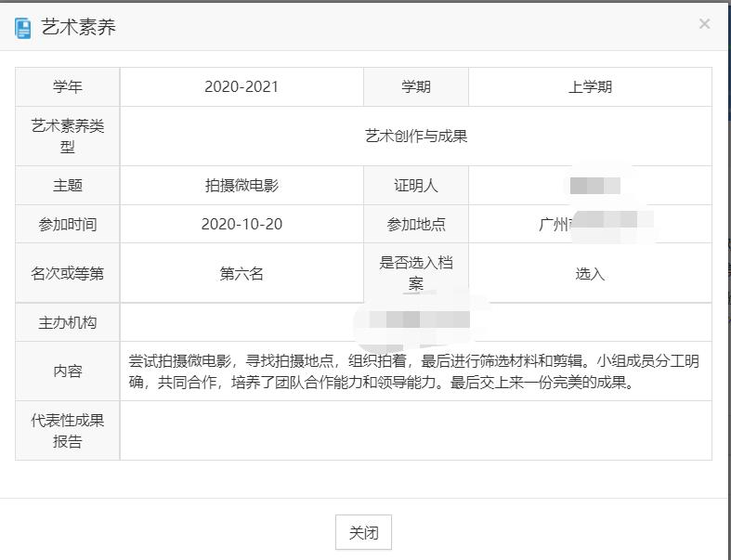Click the 拍摄微电影 theme value
This screenshot has width=731, height=560.
[x=241, y=186]
